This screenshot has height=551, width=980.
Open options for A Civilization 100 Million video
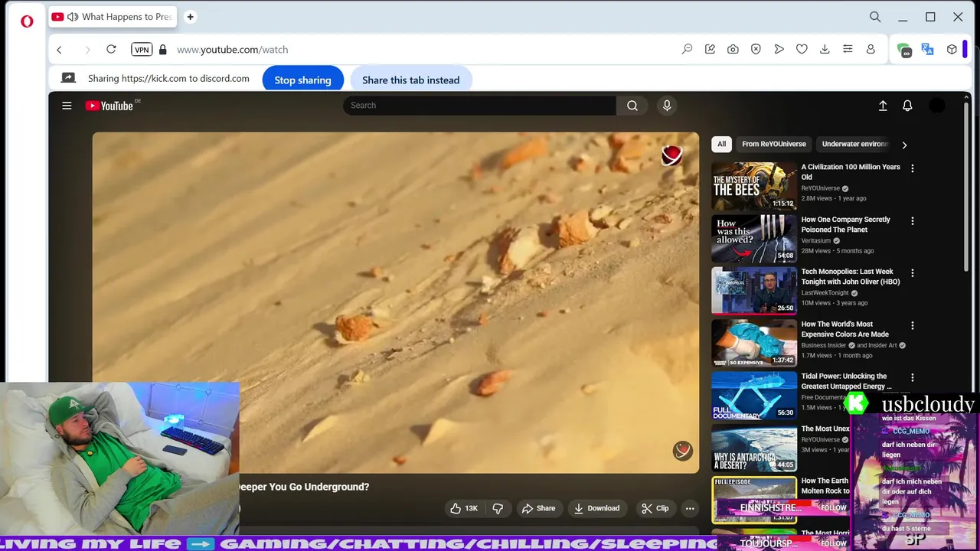pyautogui.click(x=912, y=168)
